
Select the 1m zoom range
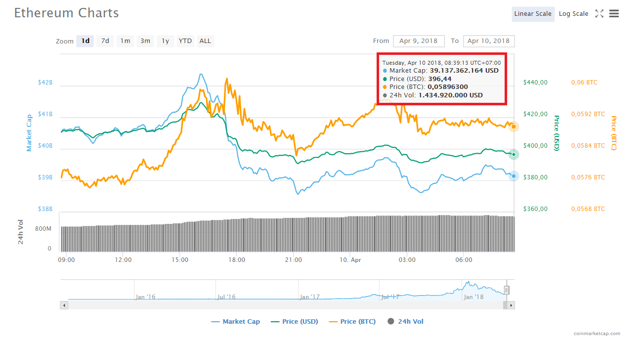(x=125, y=41)
